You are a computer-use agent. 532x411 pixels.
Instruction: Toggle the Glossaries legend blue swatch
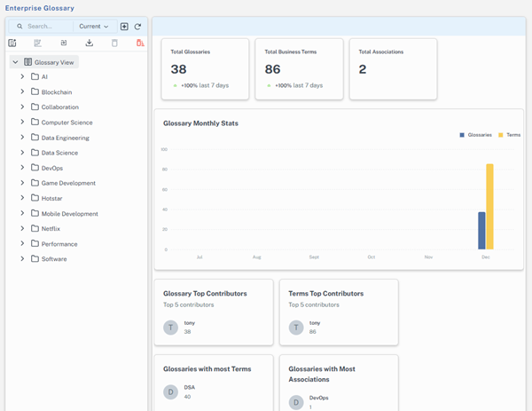pos(462,135)
